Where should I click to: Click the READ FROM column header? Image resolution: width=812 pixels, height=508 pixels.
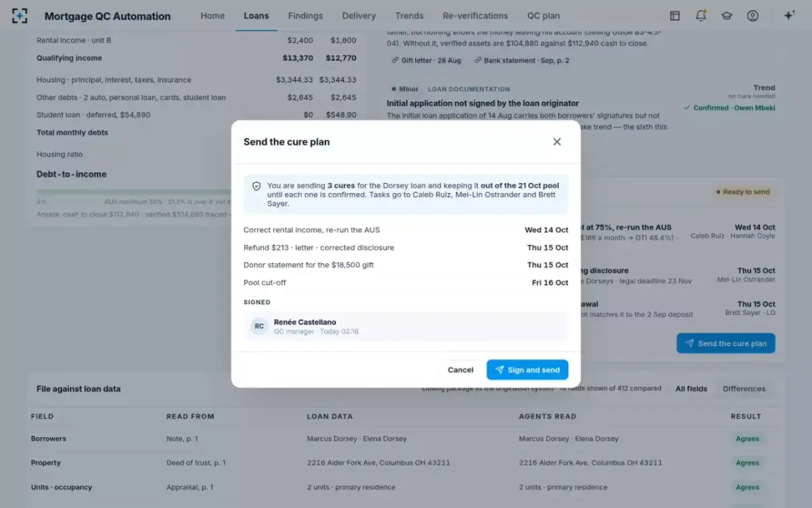tap(190, 417)
